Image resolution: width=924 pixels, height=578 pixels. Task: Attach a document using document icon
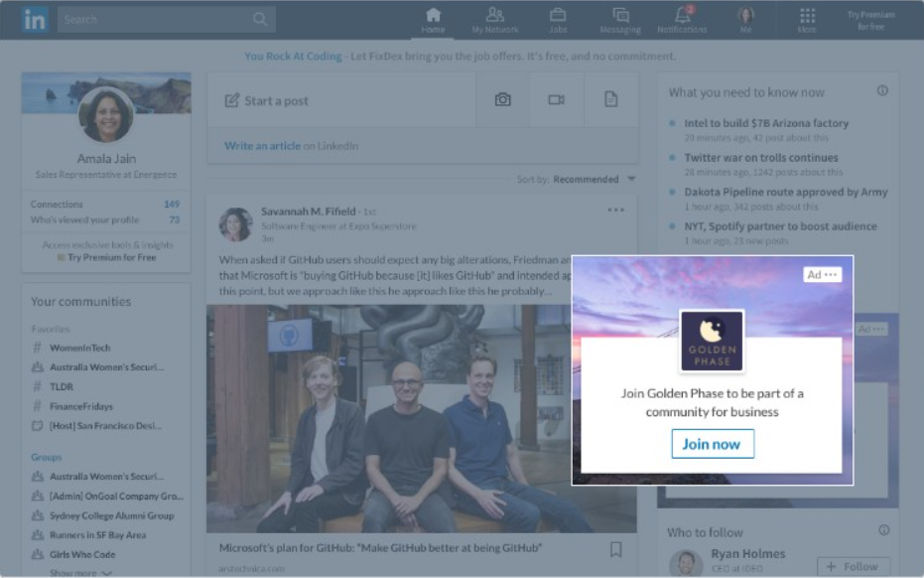(x=611, y=99)
